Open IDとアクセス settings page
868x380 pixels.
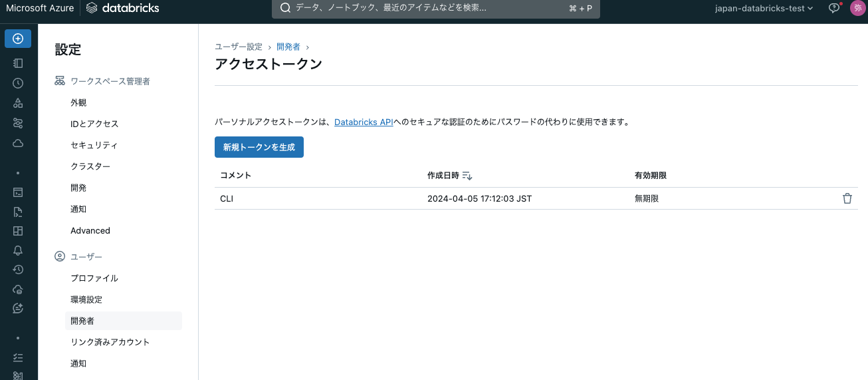(94, 124)
